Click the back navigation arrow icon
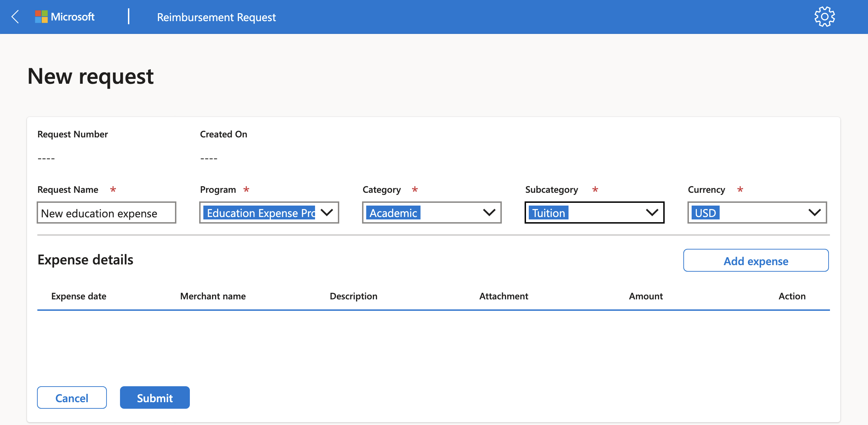The height and width of the screenshot is (425, 868). tap(16, 17)
